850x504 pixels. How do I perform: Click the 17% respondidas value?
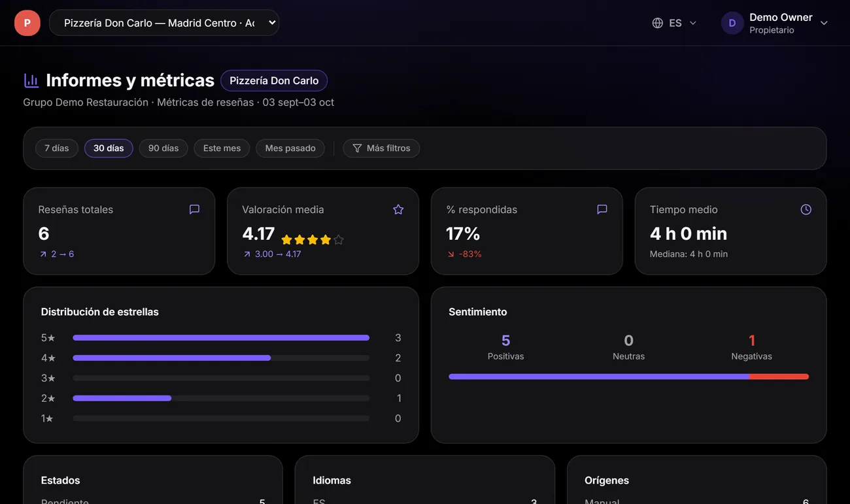point(463,233)
